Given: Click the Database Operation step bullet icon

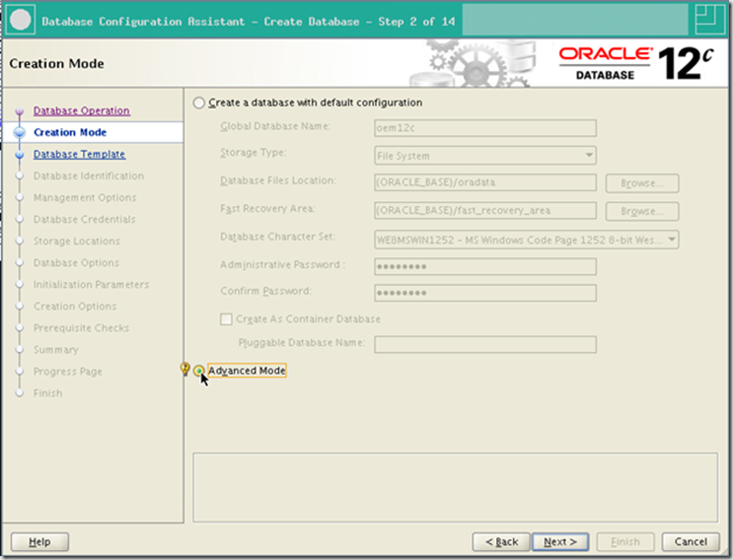Looking at the screenshot, I should click(19, 111).
